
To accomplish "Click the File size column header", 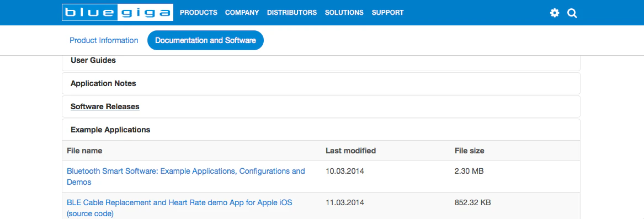I will click(x=470, y=151).
